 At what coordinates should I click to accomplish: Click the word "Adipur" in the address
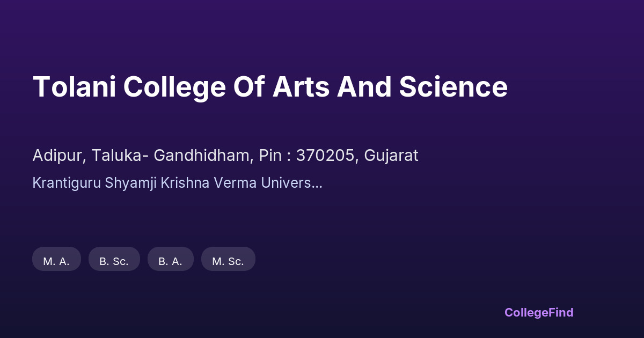57,156
